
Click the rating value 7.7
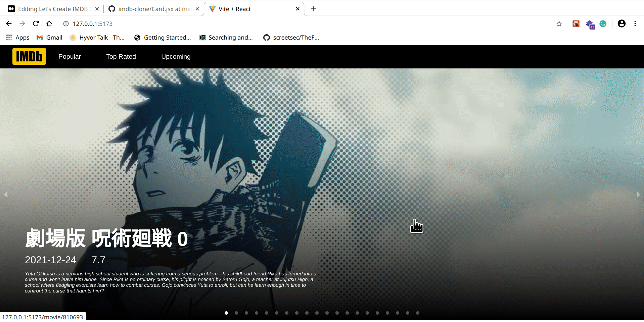[98, 260]
